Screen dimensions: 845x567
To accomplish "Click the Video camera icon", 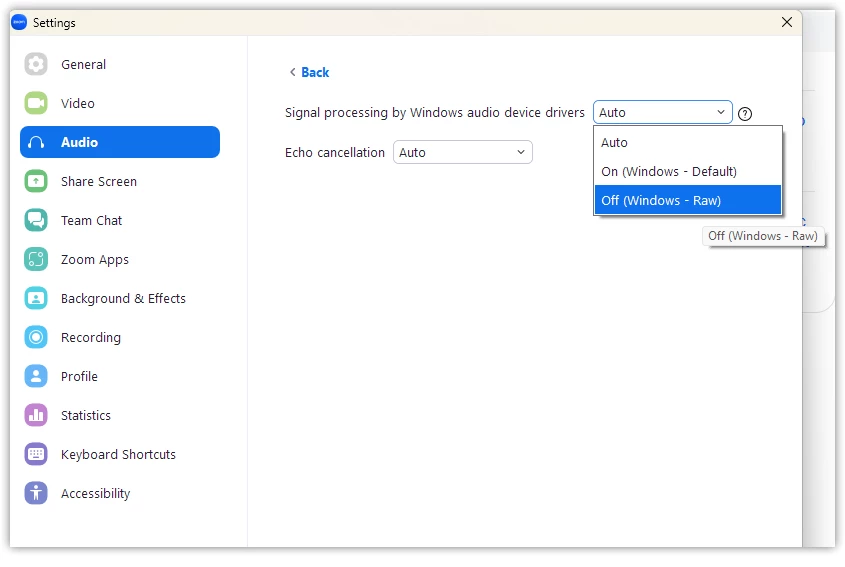I will 36,103.
